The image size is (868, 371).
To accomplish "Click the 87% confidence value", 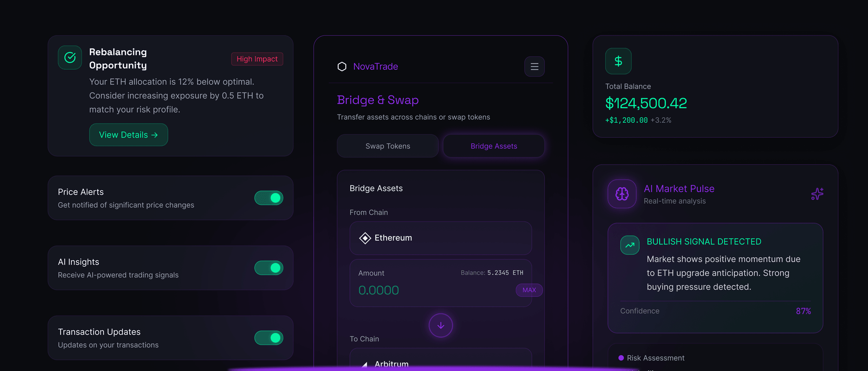I will tap(803, 311).
